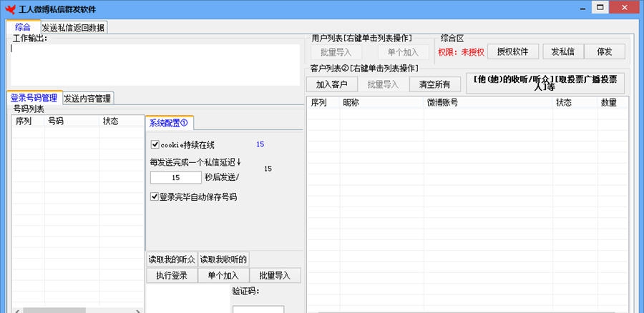Click the 授权软件 button
The image size is (644, 313).
(512, 51)
